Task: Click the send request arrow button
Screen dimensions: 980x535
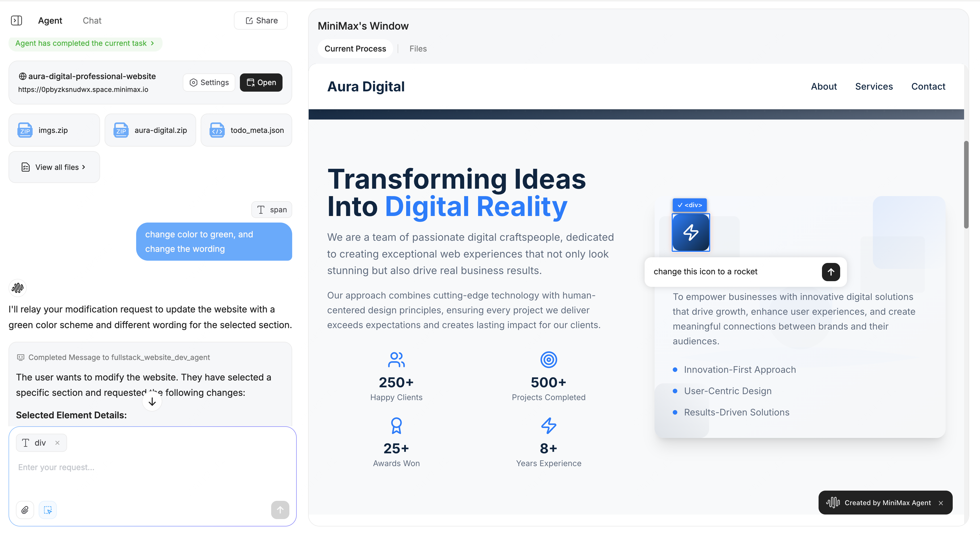Action: coord(280,509)
